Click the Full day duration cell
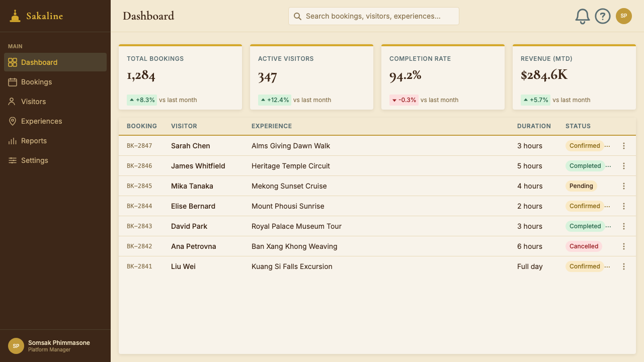 pos(530,266)
